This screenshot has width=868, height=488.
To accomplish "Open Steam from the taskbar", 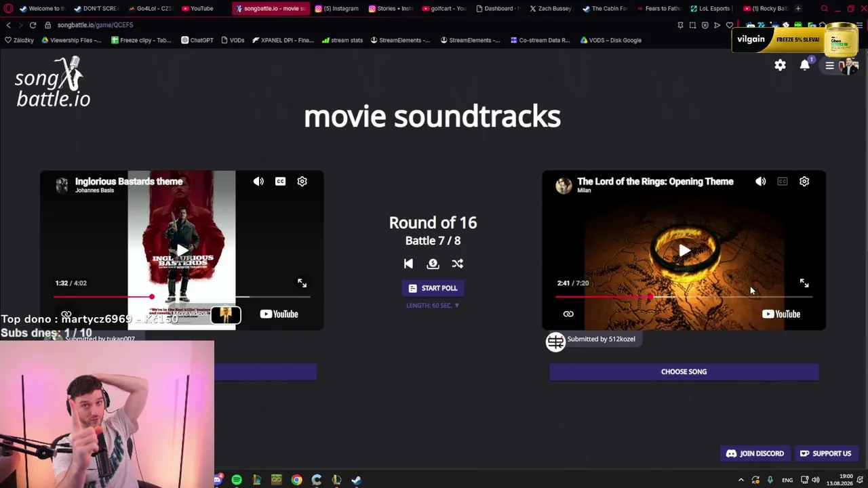I will coord(356,480).
